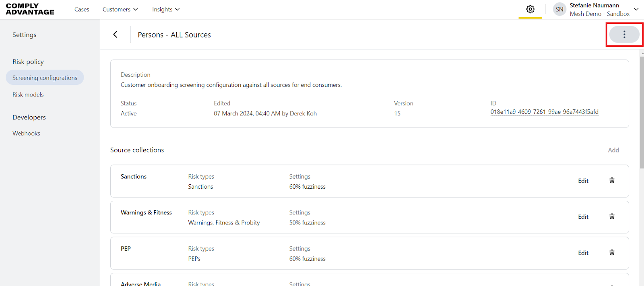This screenshot has width=644, height=286.
Task: Expand the Customers dropdown menu
Action: 120,9
